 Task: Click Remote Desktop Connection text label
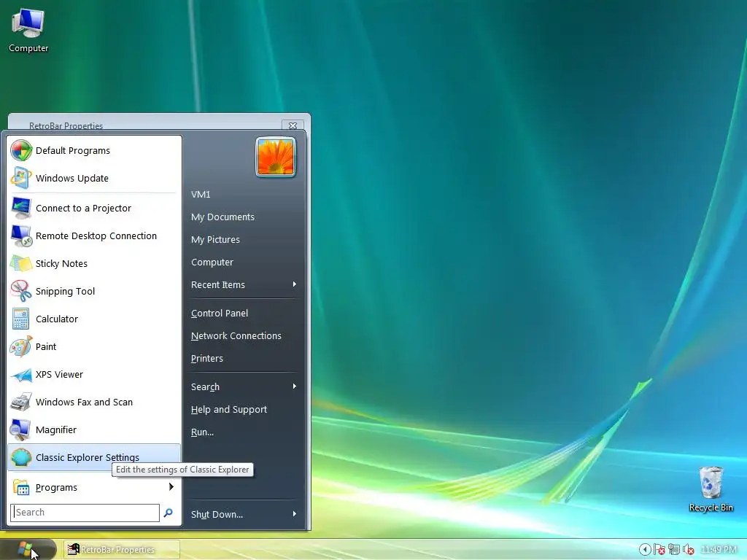[x=96, y=236]
